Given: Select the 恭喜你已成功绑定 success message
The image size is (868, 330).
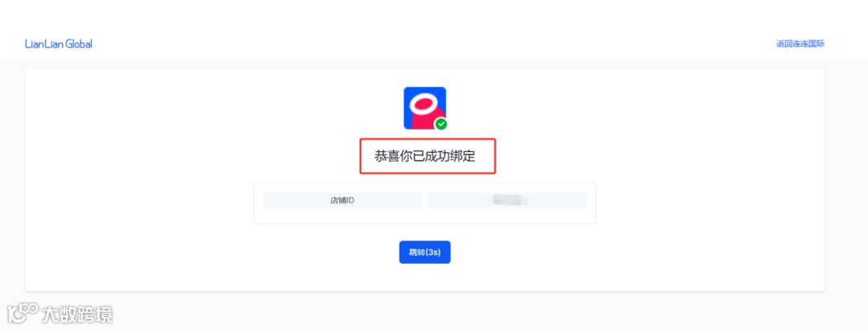Looking at the screenshot, I should coord(425,156).
